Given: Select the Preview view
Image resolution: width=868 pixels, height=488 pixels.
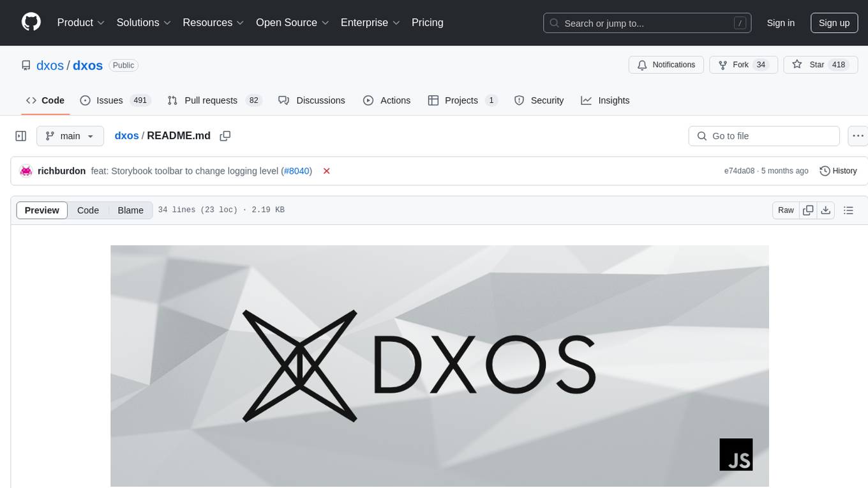Looking at the screenshot, I should (x=42, y=210).
